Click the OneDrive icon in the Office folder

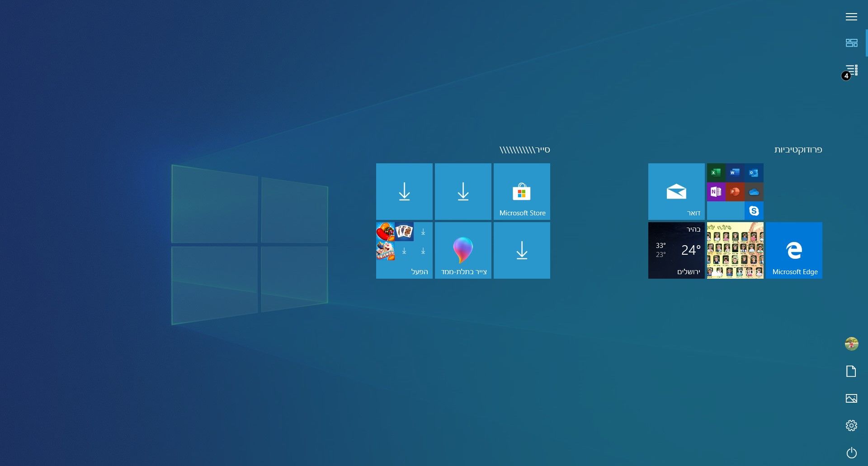[754, 192]
